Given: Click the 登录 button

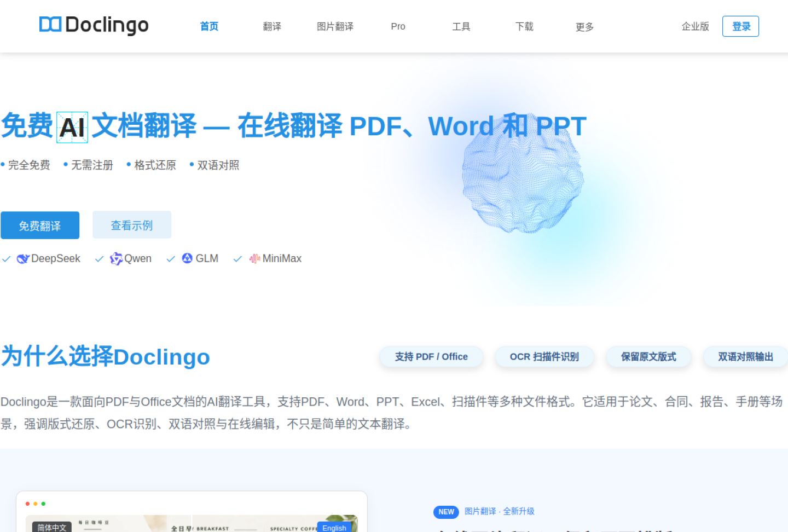Looking at the screenshot, I should 740,26.
